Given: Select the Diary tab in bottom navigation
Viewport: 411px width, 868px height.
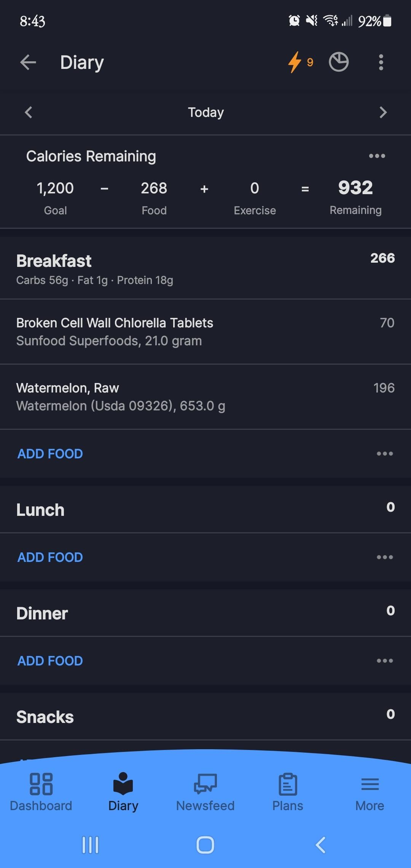Looking at the screenshot, I should tap(123, 792).
